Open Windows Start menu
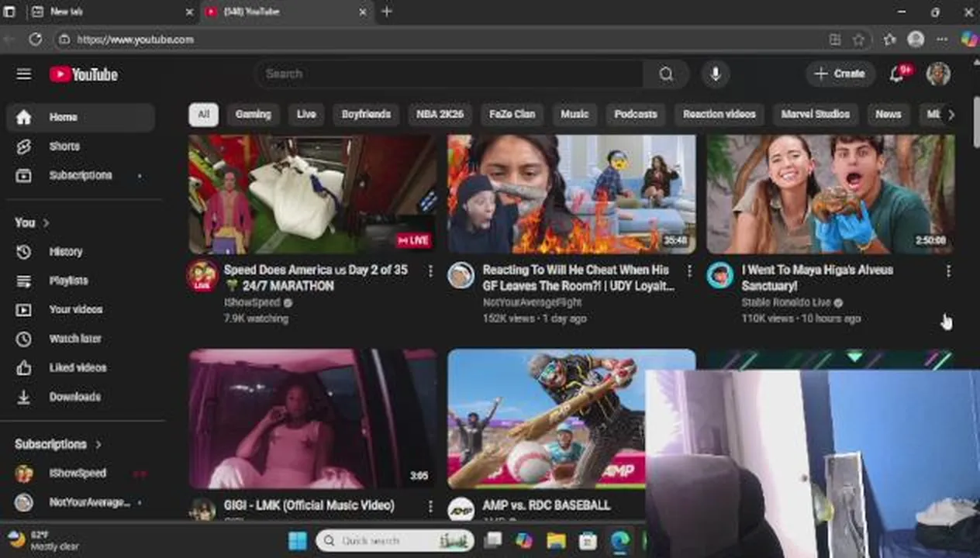Image resolution: width=980 pixels, height=558 pixels. (298, 541)
